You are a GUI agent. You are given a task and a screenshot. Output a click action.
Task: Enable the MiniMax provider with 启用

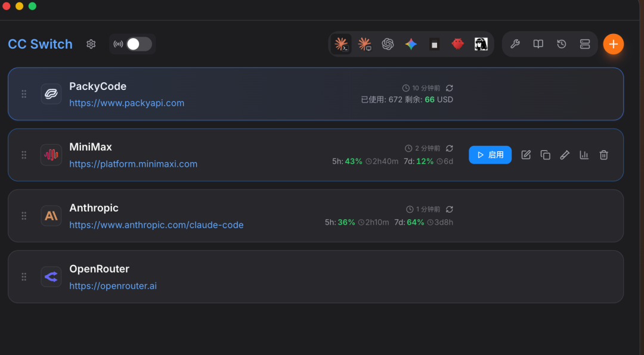click(490, 155)
